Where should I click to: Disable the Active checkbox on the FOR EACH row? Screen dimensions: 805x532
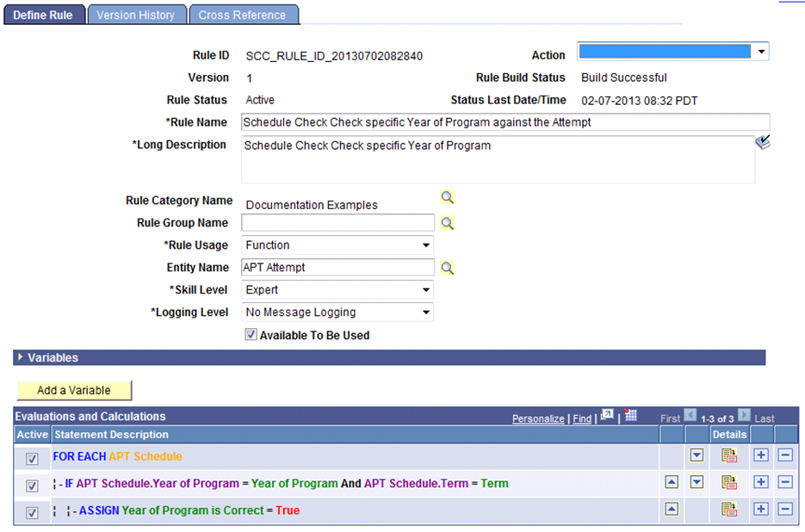coord(32,456)
